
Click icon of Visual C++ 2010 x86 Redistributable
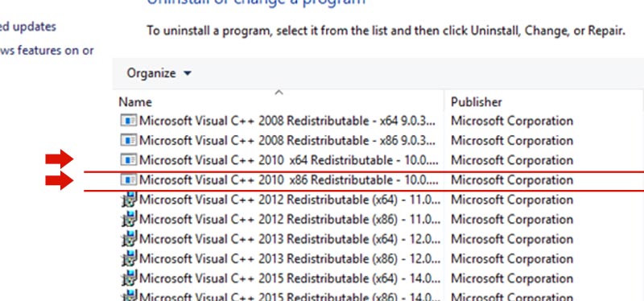tap(129, 179)
